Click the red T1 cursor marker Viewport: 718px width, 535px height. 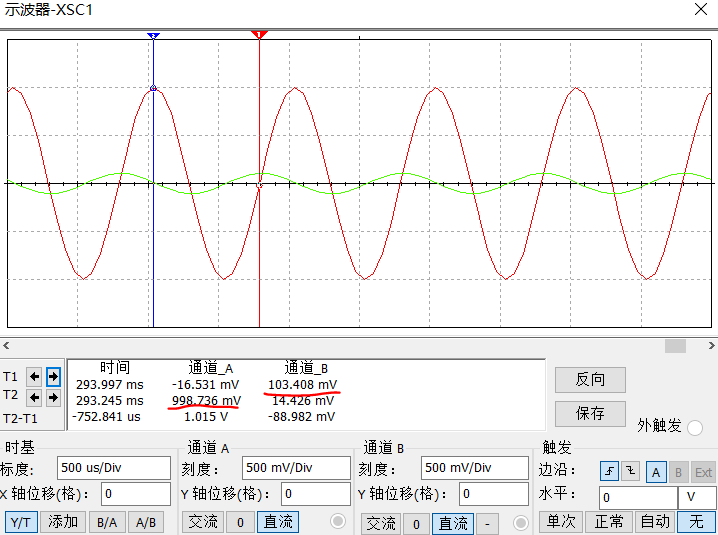point(259,35)
